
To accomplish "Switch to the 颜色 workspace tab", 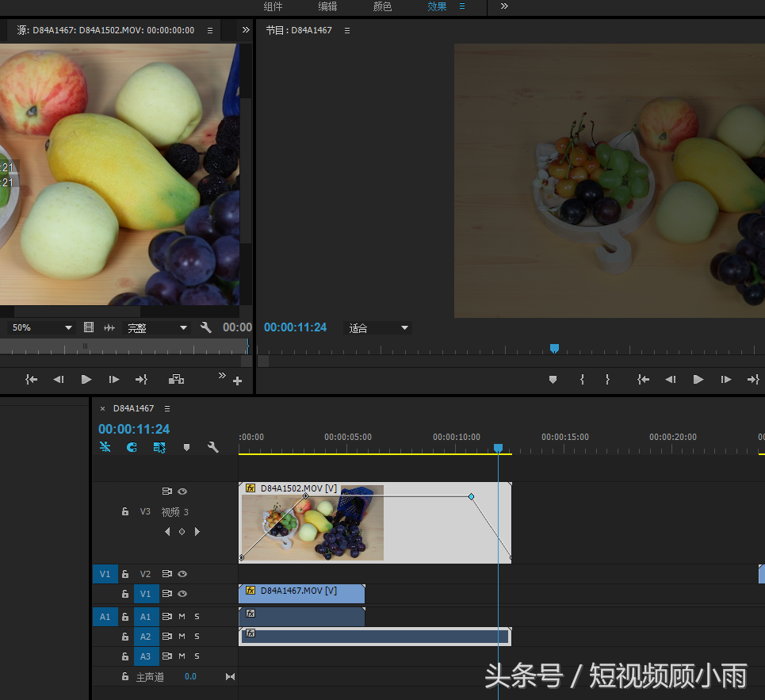I will [x=382, y=6].
